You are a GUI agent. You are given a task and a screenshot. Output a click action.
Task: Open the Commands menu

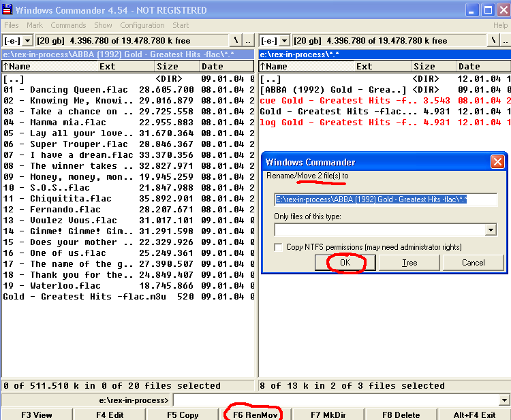[68, 25]
